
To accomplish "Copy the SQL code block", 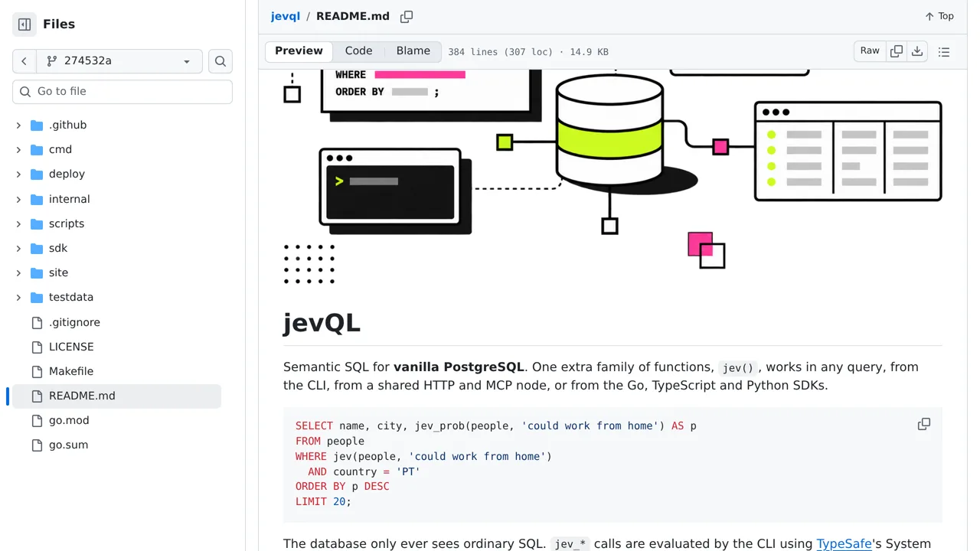I will (x=924, y=425).
